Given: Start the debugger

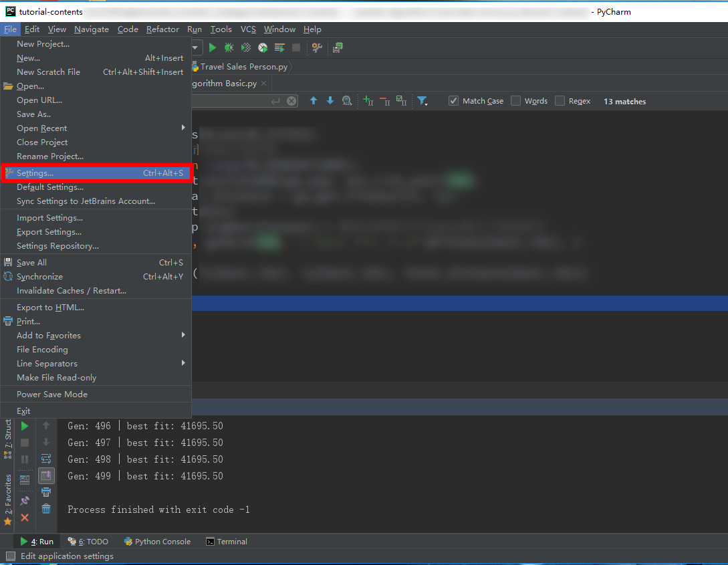Looking at the screenshot, I should 229,47.
